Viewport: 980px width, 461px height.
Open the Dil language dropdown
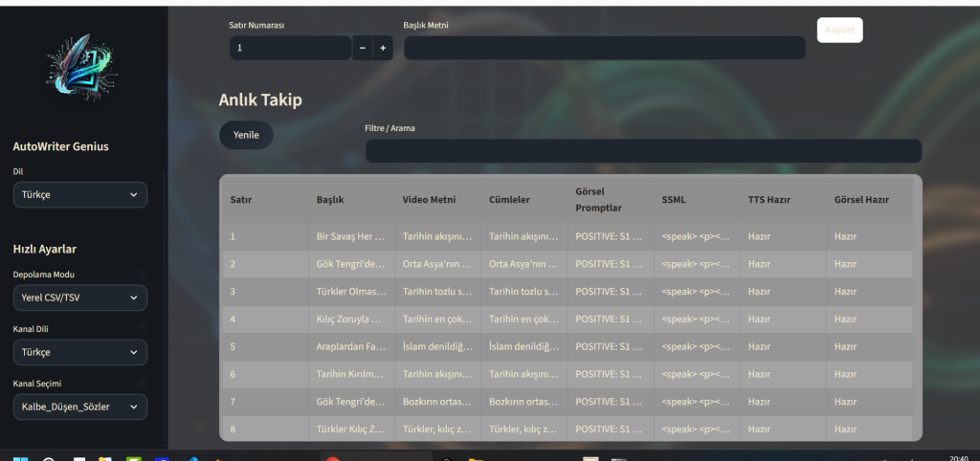click(x=80, y=195)
